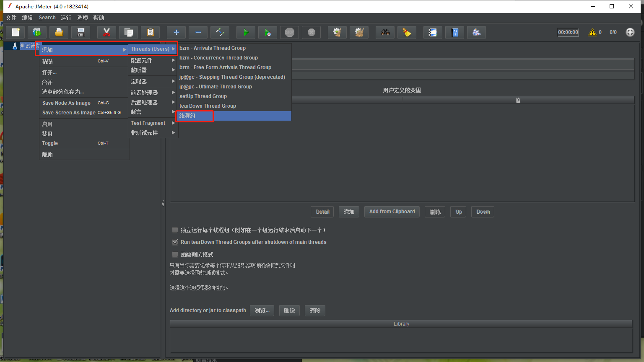Image resolution: width=644 pixels, height=362 pixels.
Task: Open the 编辑 menu
Action: tap(27, 18)
